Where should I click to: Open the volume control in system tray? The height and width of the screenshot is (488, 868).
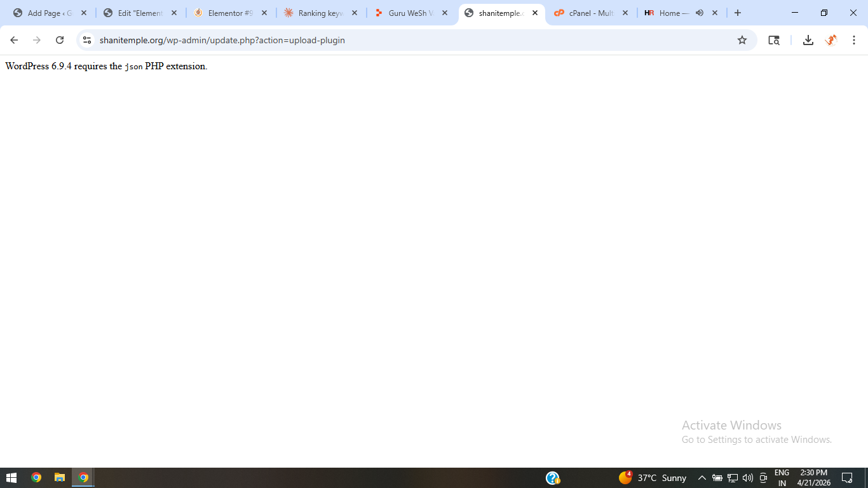[747, 478]
